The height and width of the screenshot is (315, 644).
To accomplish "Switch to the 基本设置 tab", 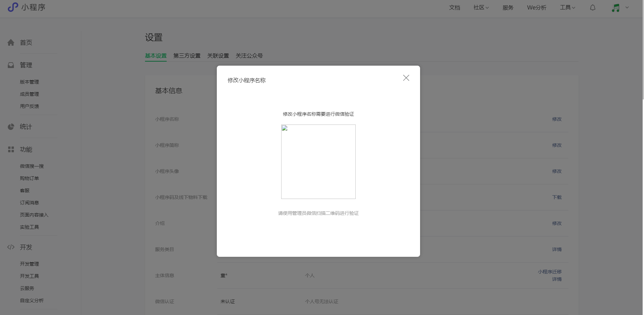I will (156, 56).
